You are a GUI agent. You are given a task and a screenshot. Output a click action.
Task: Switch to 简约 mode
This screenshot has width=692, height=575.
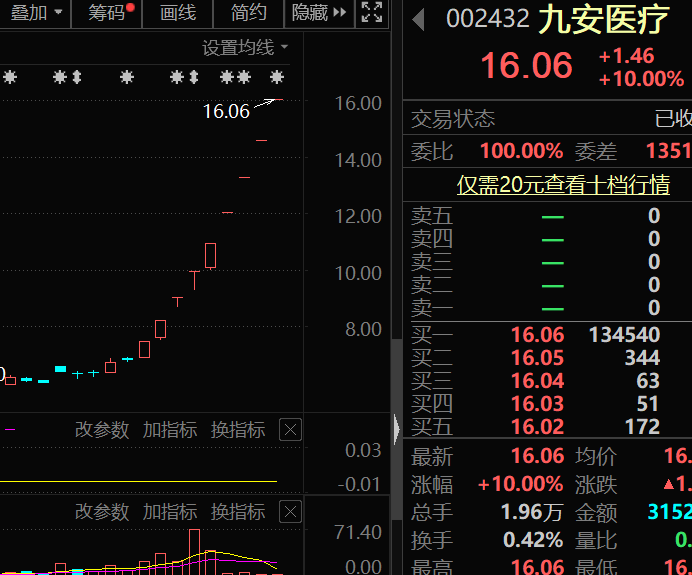tap(248, 13)
